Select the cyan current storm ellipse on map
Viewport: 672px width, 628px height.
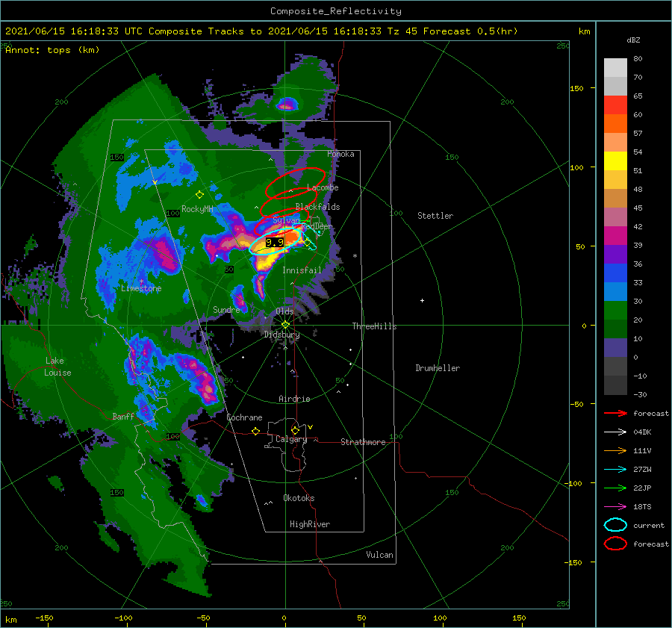[x=275, y=242]
